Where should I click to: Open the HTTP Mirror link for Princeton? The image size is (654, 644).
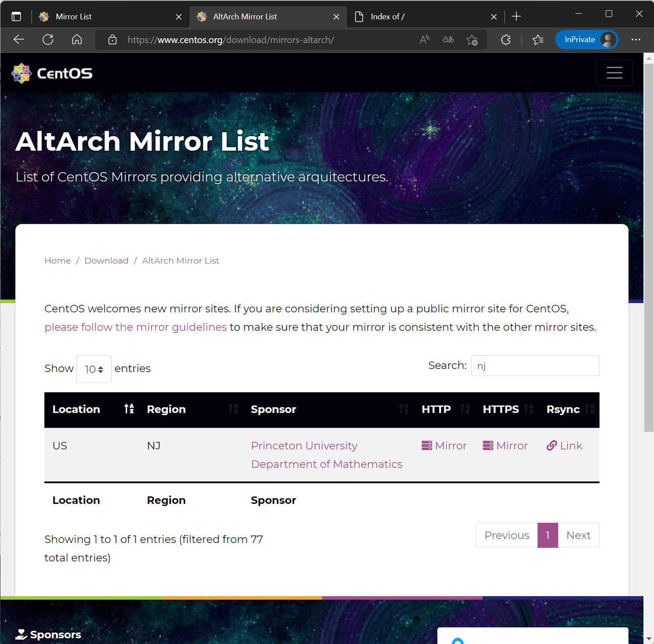[444, 446]
